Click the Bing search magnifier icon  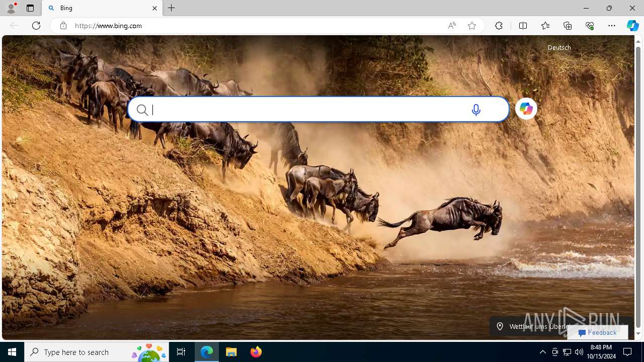[x=142, y=110]
